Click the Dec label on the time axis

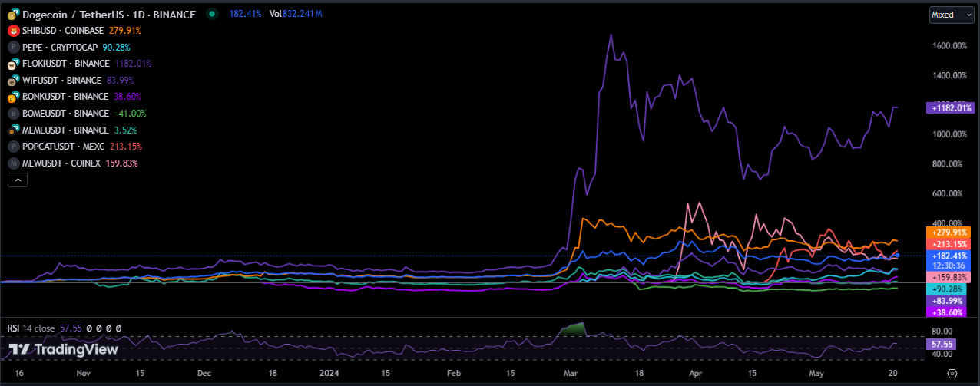(204, 373)
